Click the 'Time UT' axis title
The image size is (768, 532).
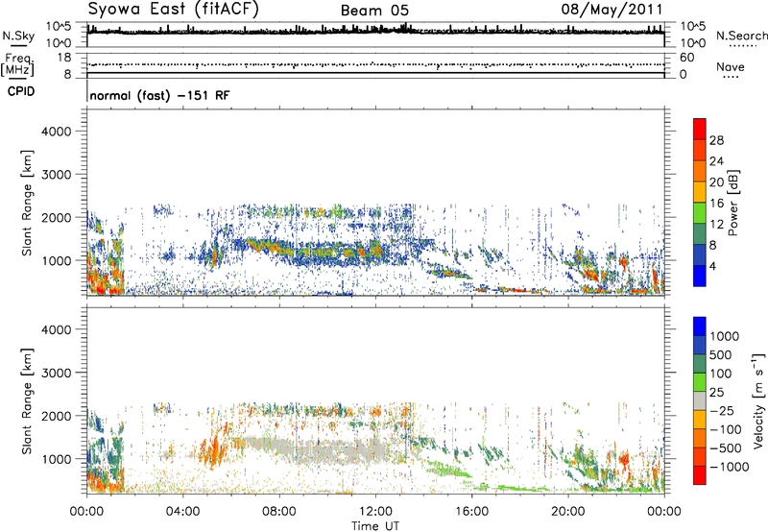375,526
